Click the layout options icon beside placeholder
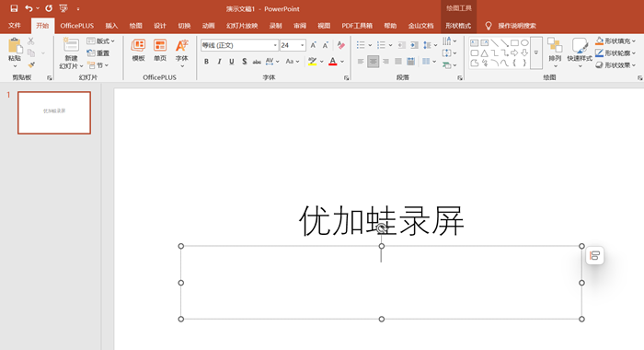Image resolution: width=644 pixels, height=350 pixels. coord(594,256)
